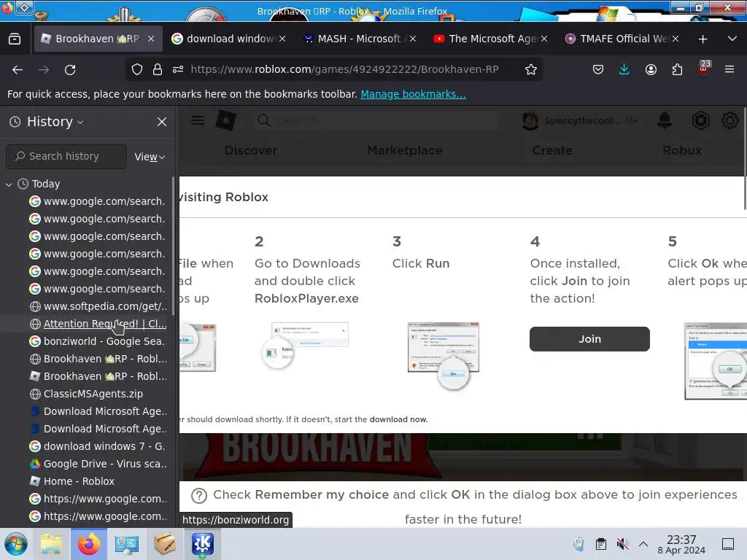Image resolution: width=747 pixels, height=560 pixels.
Task: Click the extension badge showing 23
Action: [x=704, y=68]
